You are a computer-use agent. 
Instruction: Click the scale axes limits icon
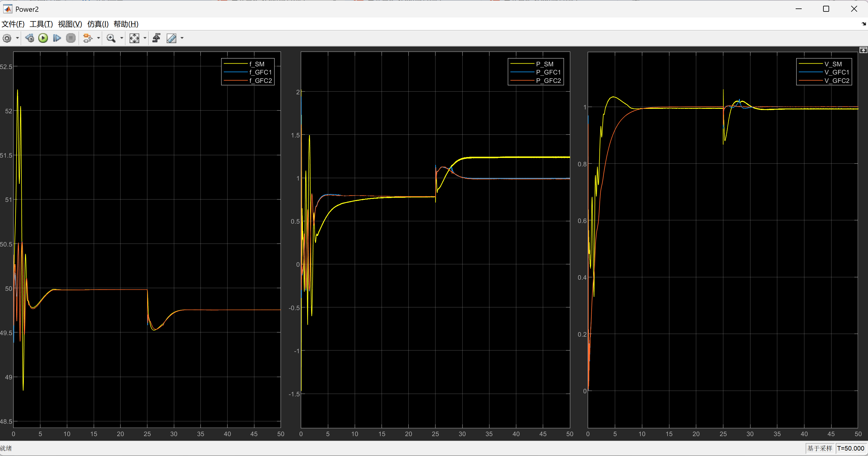pyautogui.click(x=134, y=38)
